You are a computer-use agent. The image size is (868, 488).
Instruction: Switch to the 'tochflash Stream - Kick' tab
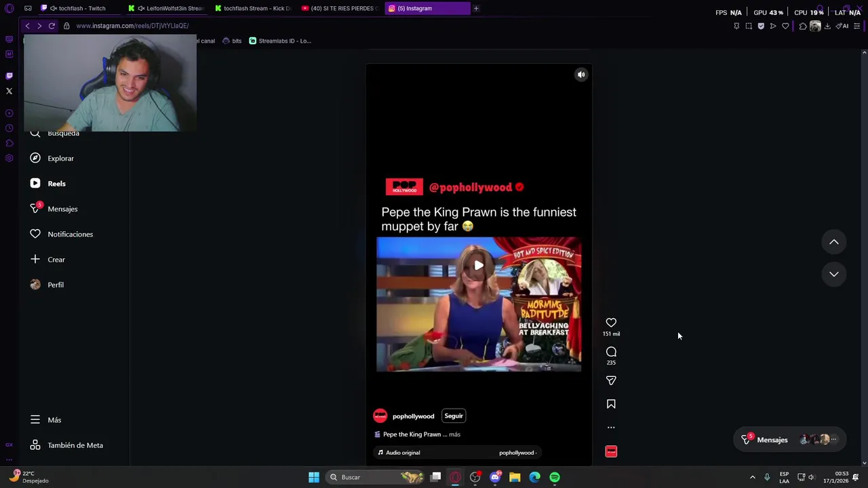click(252, 8)
